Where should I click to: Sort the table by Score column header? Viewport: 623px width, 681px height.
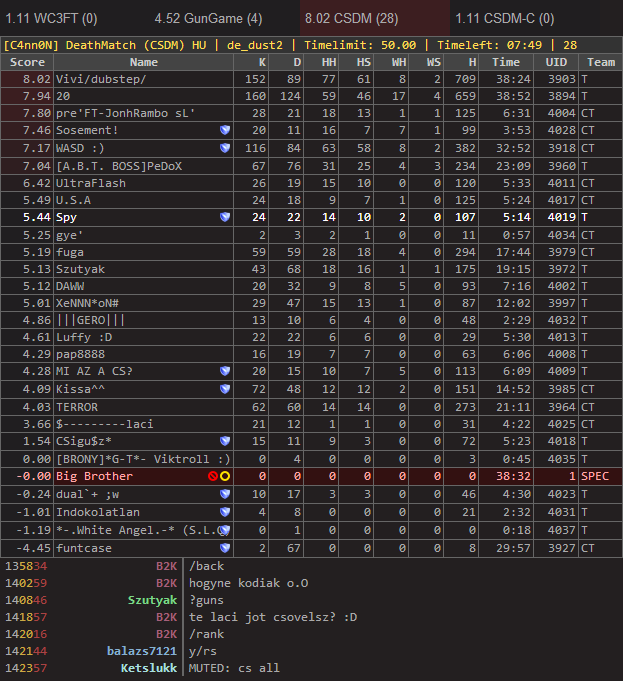click(27, 62)
